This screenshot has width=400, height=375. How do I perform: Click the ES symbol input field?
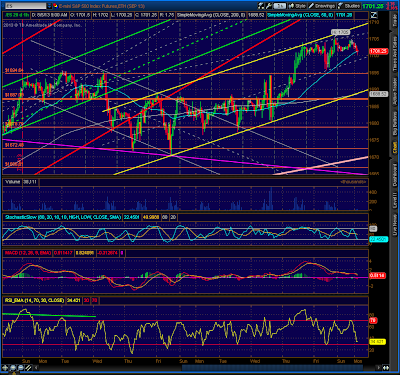point(24,6)
